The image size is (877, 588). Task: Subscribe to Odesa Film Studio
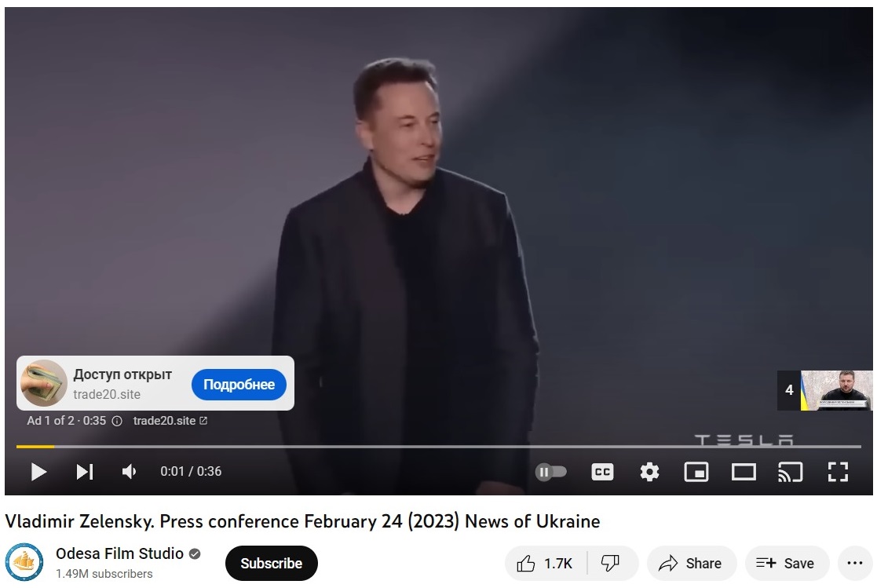[x=272, y=564]
